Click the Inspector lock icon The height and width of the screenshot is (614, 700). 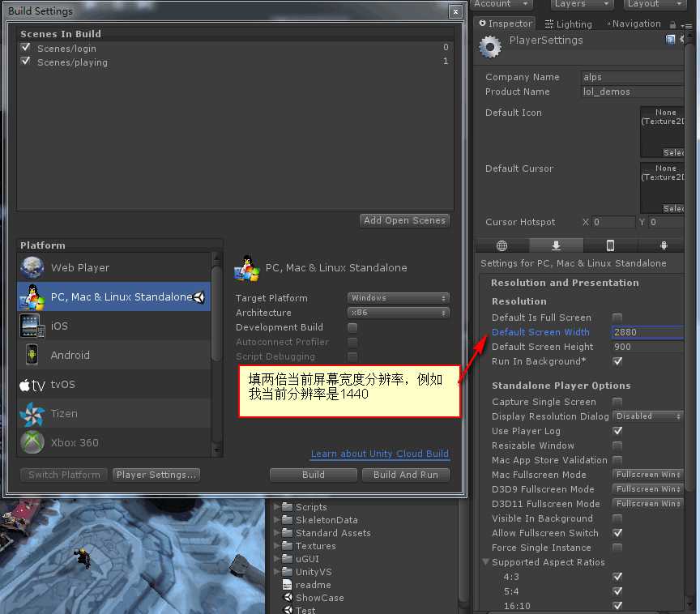click(672, 24)
